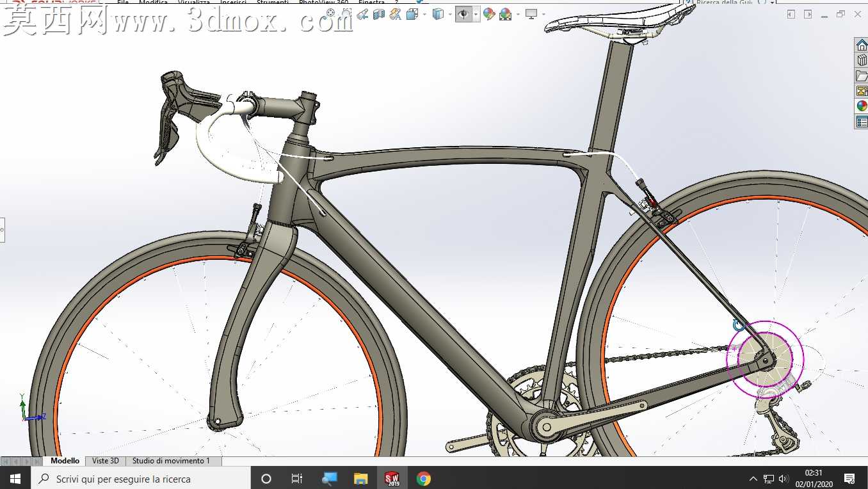Open the SolidWorks Resources home tab

pyautogui.click(x=862, y=45)
